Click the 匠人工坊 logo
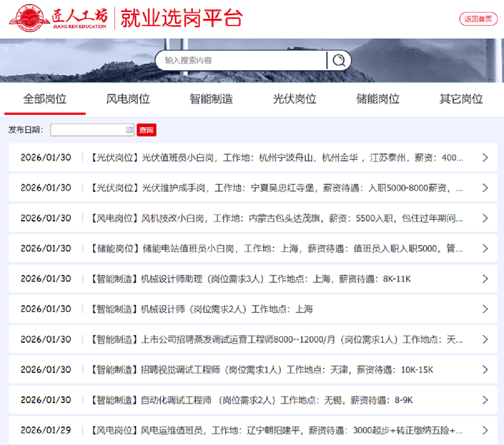This screenshot has width=504, height=445. click(x=58, y=19)
